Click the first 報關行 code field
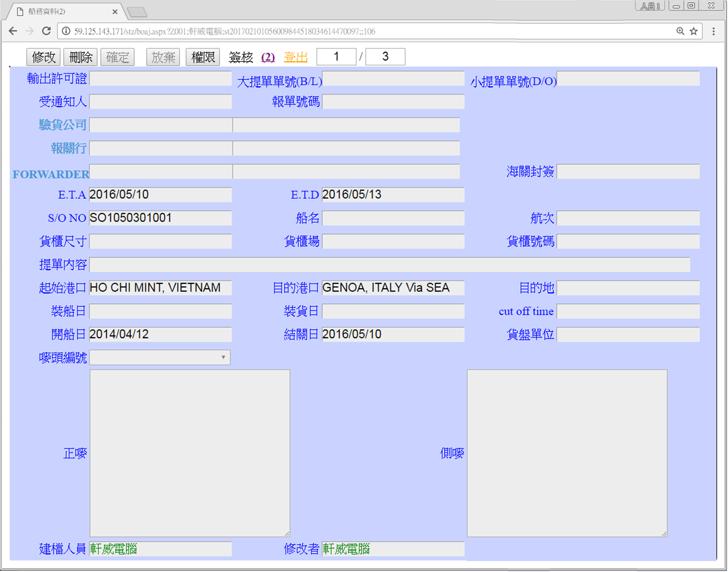 (161, 148)
